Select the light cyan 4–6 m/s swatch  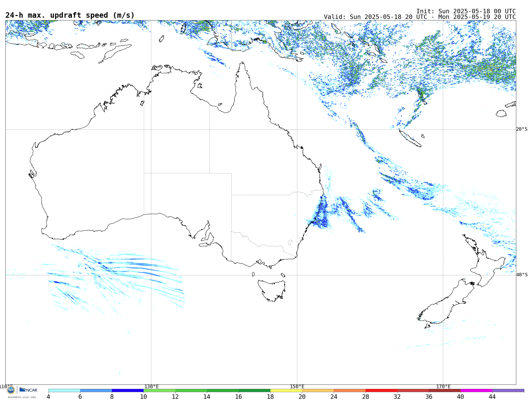[x=64, y=390]
